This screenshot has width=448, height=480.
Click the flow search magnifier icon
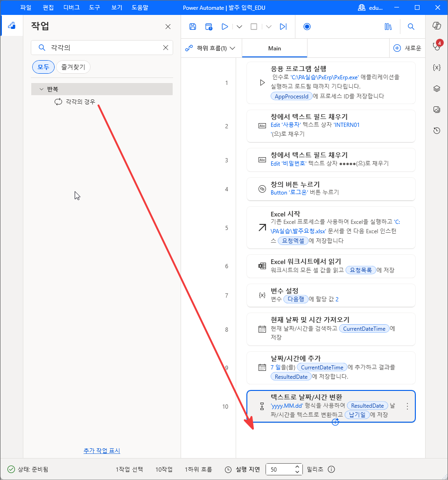point(411,27)
